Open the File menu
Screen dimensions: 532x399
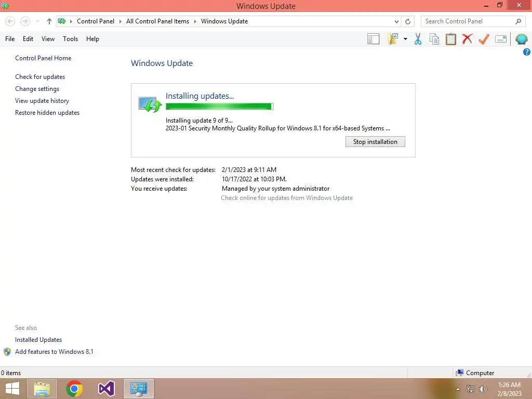10,39
